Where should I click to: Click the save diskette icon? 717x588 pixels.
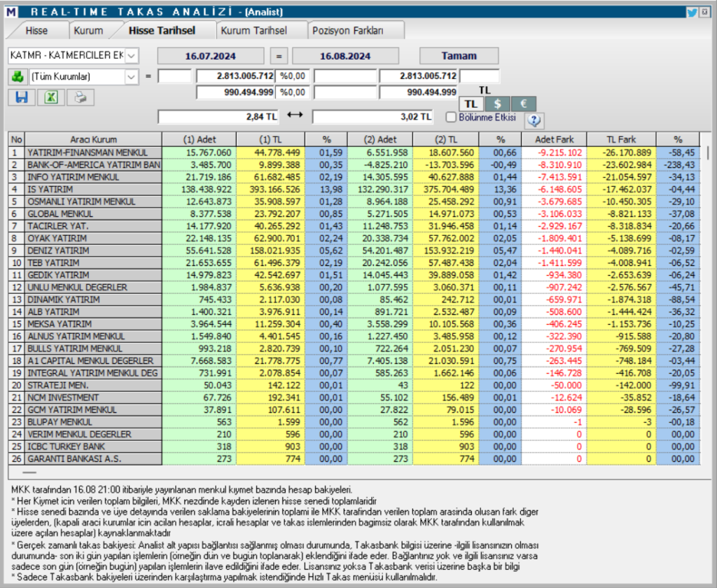pyautogui.click(x=20, y=97)
